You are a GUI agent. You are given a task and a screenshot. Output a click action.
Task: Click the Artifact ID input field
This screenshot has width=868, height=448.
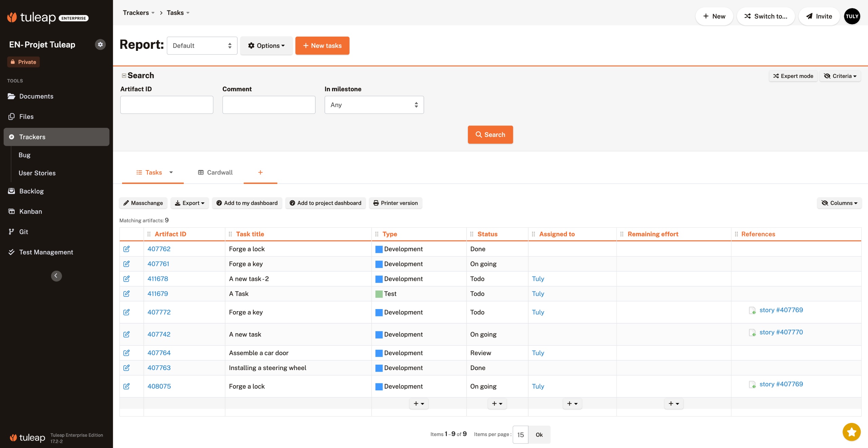click(166, 105)
